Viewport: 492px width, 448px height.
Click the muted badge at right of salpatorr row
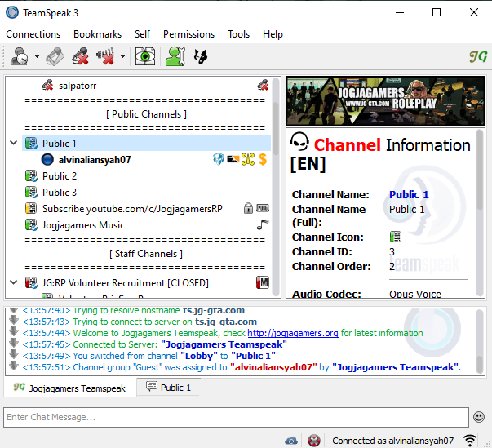pos(263,86)
